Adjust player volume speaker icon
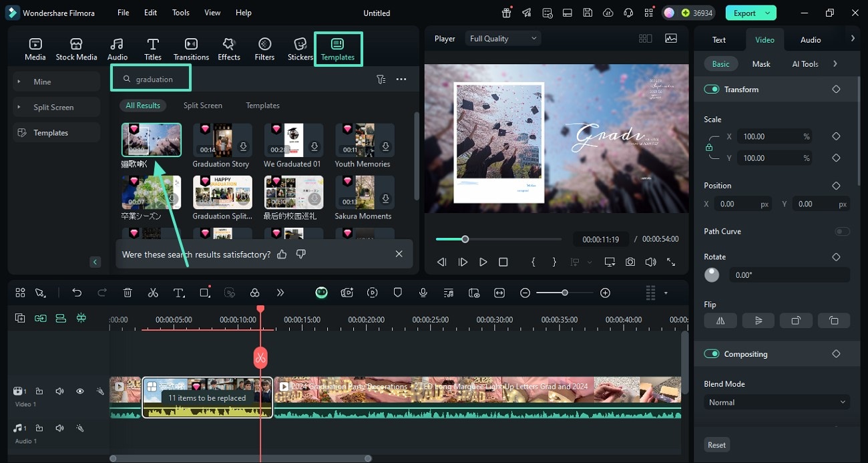 pyautogui.click(x=650, y=263)
